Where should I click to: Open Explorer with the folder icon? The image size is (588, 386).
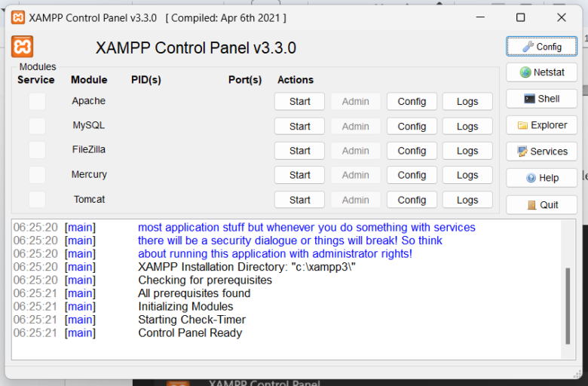coord(541,125)
